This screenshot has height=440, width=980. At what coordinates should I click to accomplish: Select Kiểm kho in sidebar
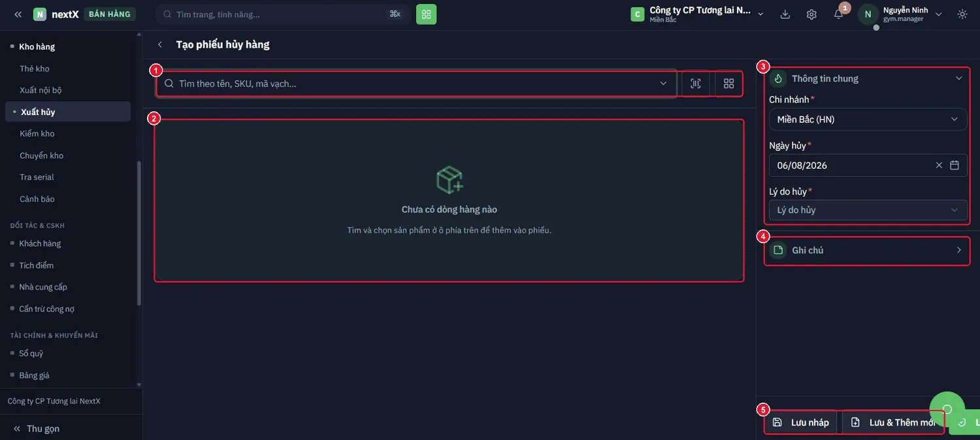pos(37,133)
